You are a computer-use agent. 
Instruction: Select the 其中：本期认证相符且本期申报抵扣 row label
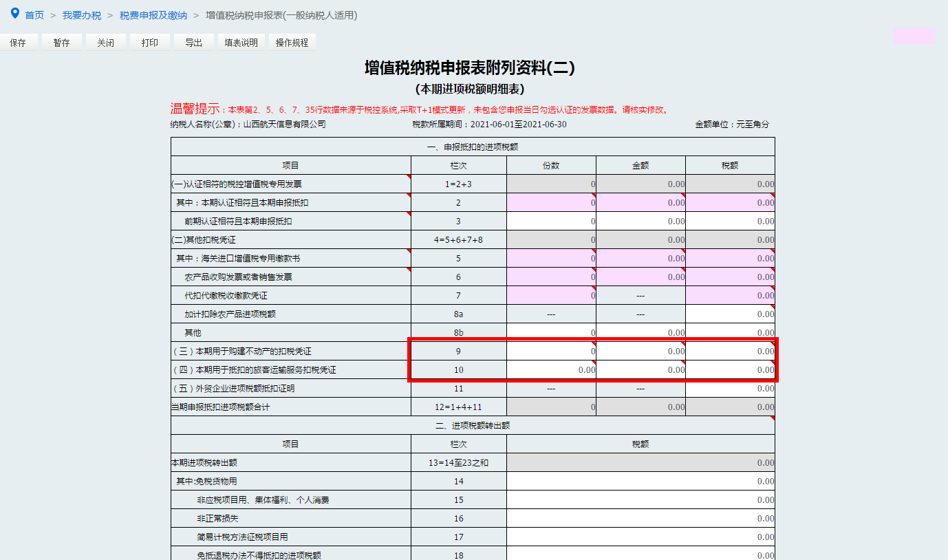pos(242,203)
